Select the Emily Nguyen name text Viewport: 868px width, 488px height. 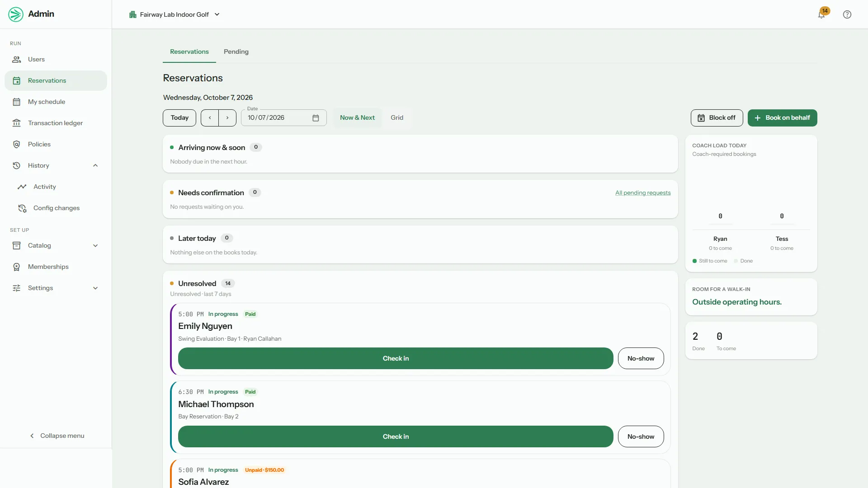click(205, 326)
